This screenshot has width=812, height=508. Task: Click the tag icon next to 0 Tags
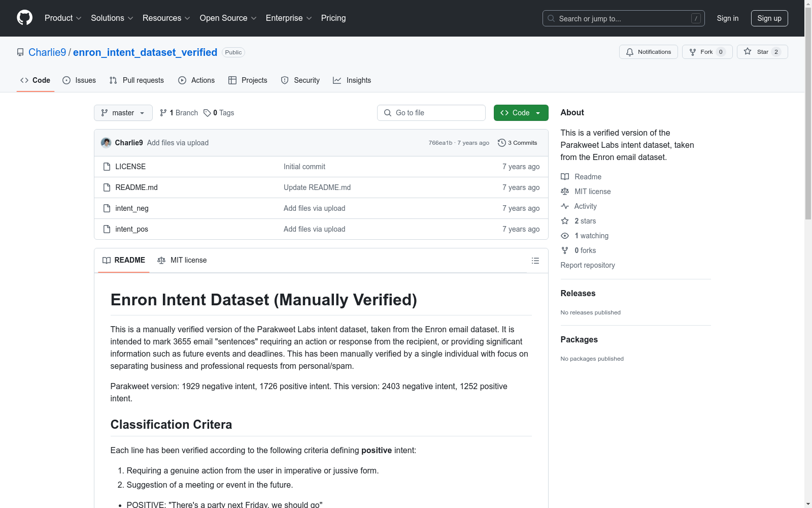[x=207, y=113]
